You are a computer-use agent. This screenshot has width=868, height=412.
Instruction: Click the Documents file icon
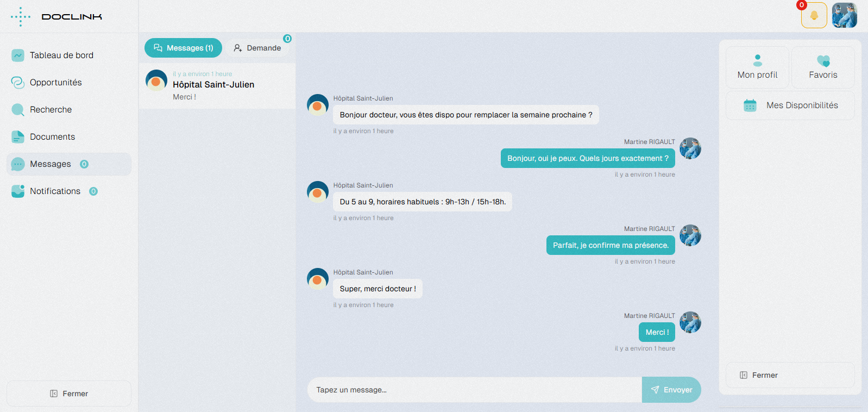click(18, 137)
